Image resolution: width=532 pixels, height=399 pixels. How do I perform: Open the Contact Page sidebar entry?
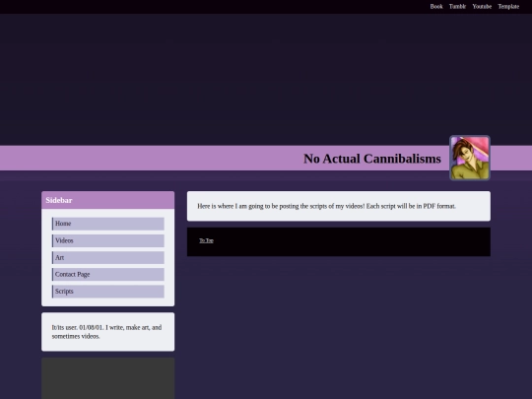coord(108,275)
